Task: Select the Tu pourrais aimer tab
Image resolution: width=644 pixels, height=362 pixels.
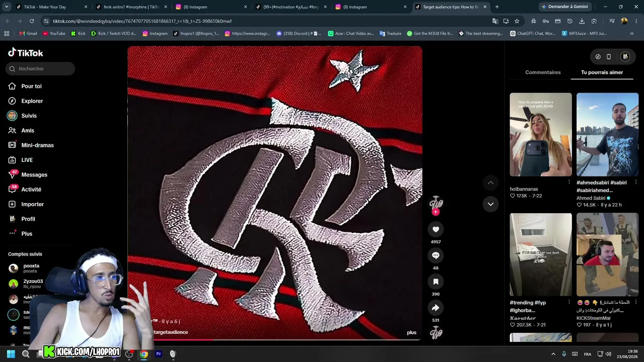Action: pos(602,72)
